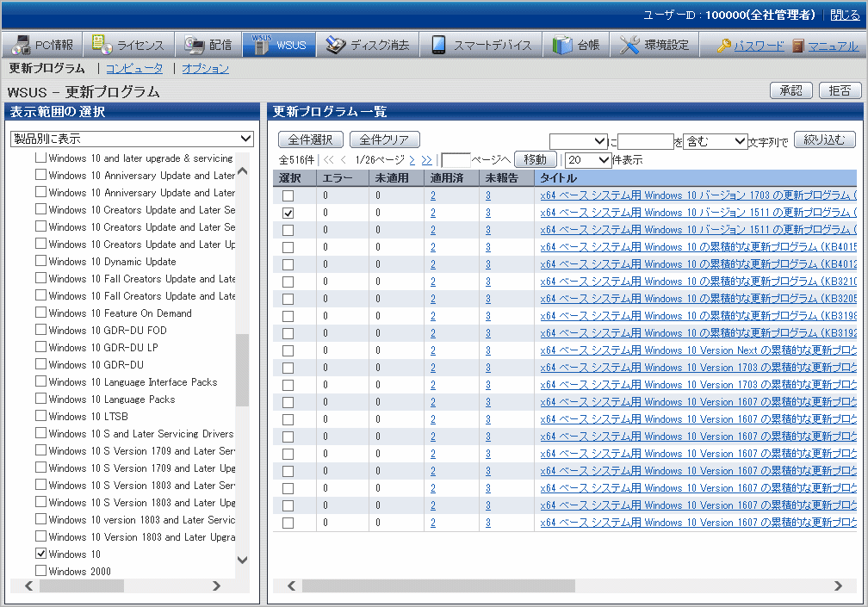Go to first page double arrow
The width and height of the screenshot is (868, 607).
329,160
